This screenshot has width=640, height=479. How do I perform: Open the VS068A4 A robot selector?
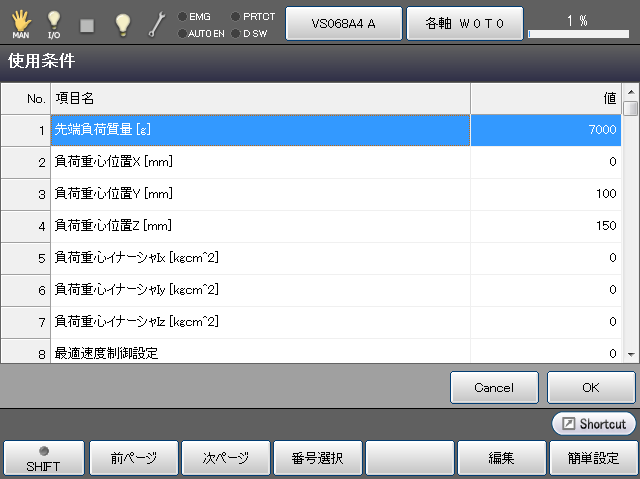[x=343, y=23]
